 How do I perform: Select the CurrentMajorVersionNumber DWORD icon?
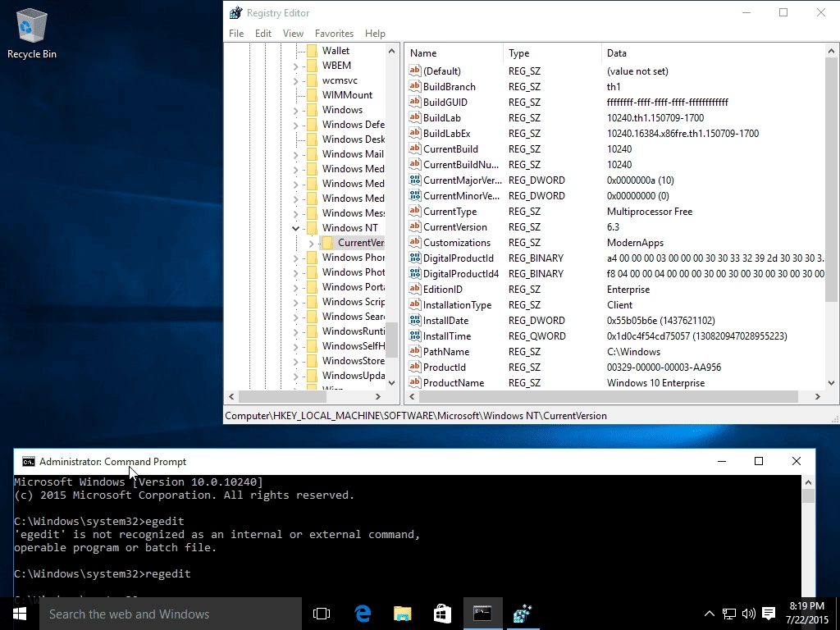(x=414, y=180)
